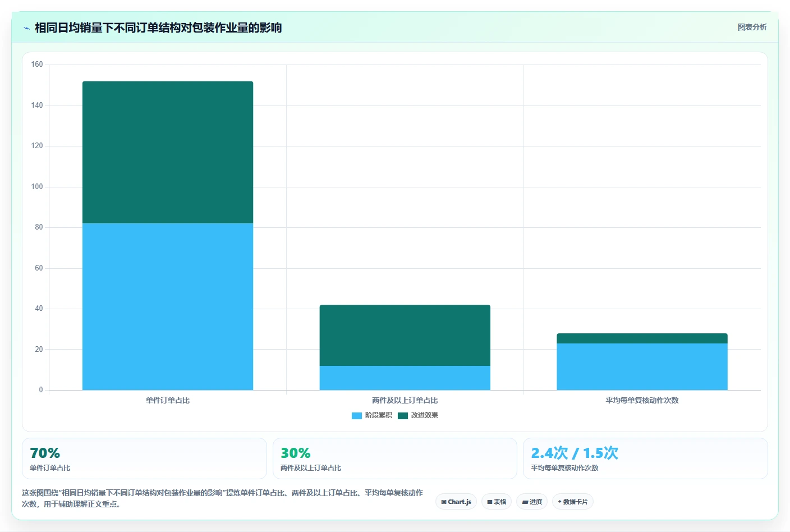
Task: Click the 30% data card value
Action: [x=296, y=453]
